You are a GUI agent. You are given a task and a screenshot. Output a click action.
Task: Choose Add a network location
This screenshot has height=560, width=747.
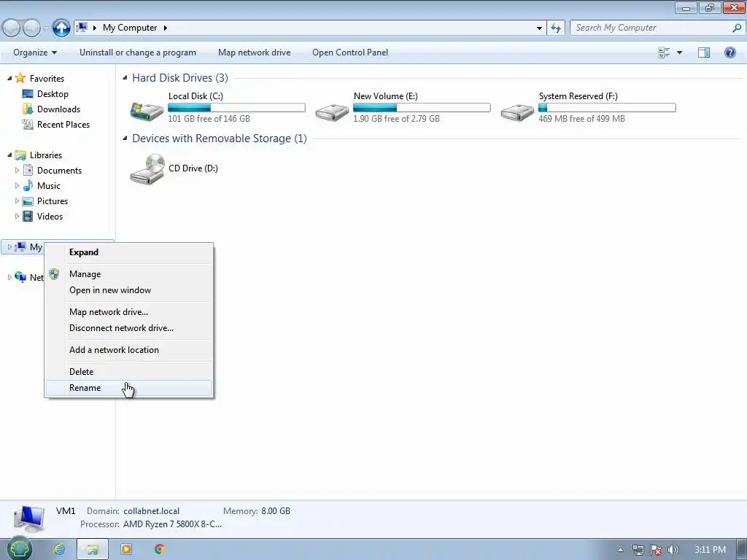tap(128, 350)
